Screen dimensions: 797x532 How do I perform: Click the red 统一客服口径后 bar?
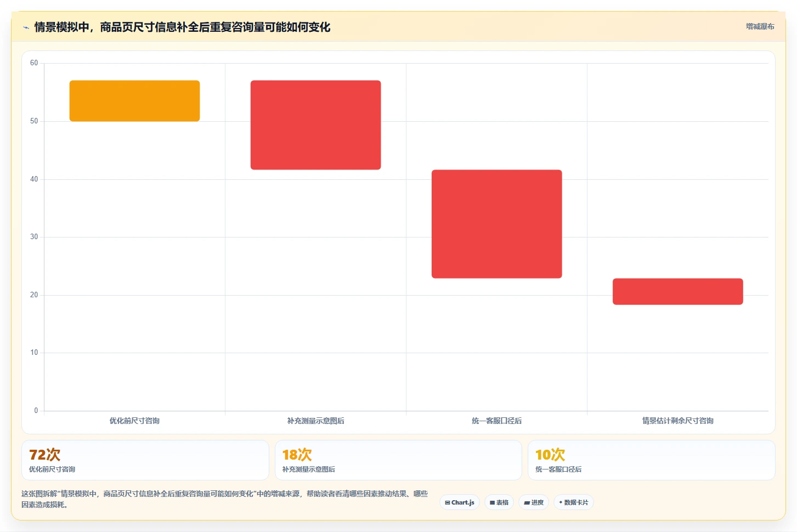pos(496,224)
